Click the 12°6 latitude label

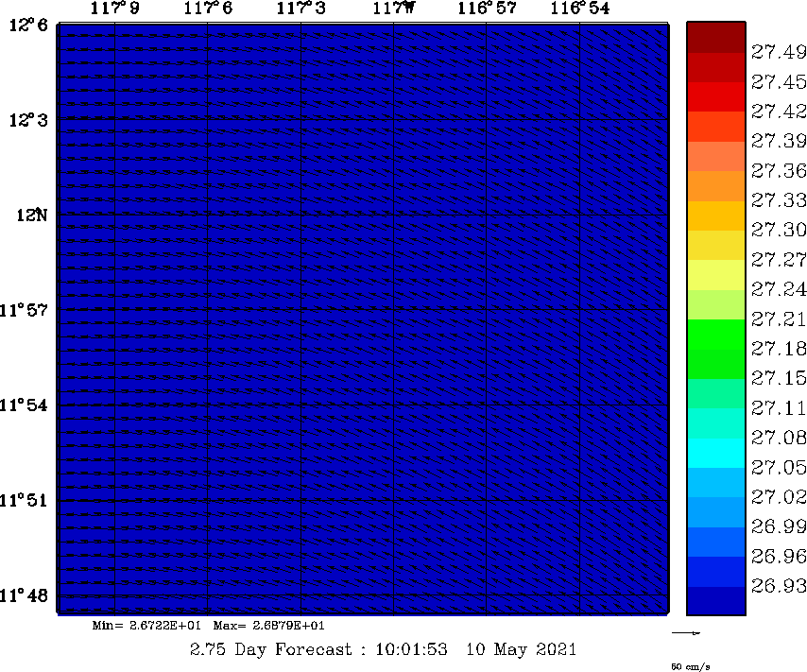(28, 25)
